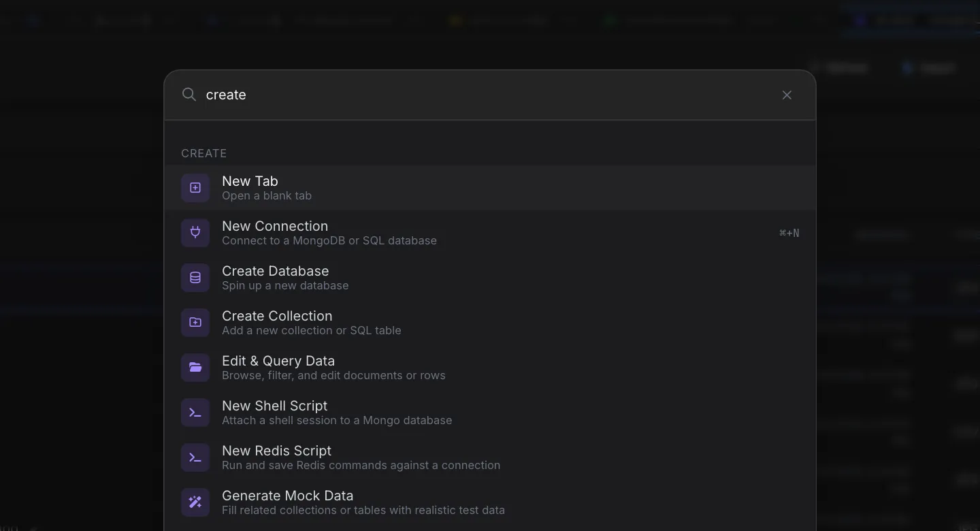
Task: Click "Add a new collection or SQL table"
Action: click(x=312, y=331)
